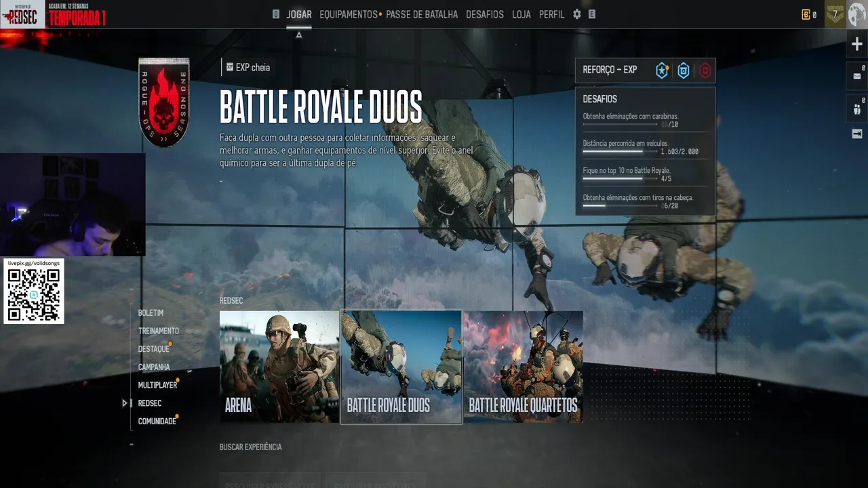Open the Passe de Batalha tab
The width and height of the screenshot is (868, 488).
pos(422,14)
